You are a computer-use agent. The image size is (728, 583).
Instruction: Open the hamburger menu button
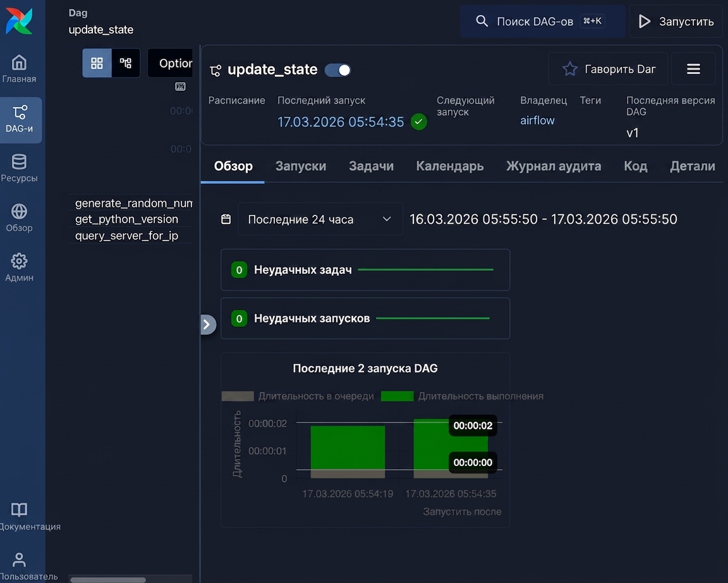pos(693,69)
